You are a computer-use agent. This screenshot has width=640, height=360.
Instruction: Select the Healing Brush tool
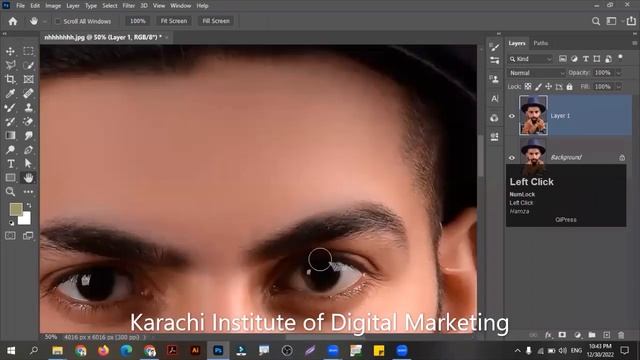tap(28, 93)
